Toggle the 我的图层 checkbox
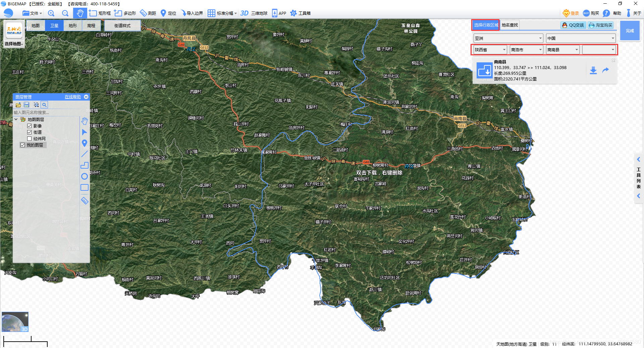 tap(23, 145)
